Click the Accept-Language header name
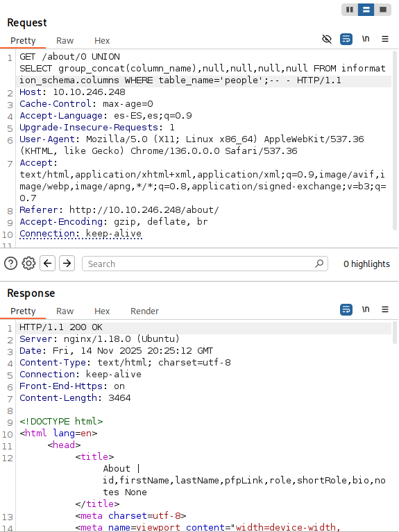This screenshot has height=532, width=399. [61, 116]
